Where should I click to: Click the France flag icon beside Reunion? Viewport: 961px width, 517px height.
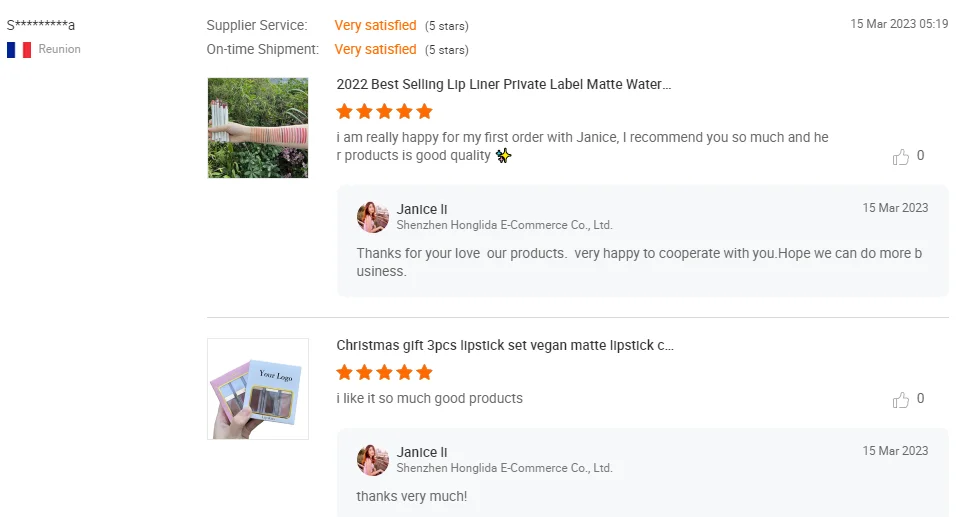click(x=19, y=49)
